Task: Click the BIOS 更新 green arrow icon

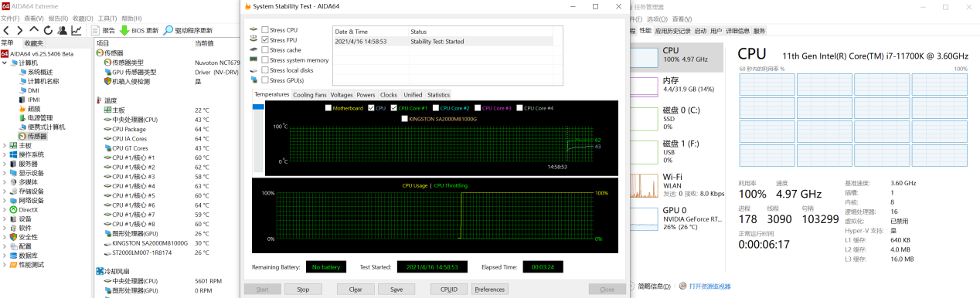Action: [124, 30]
